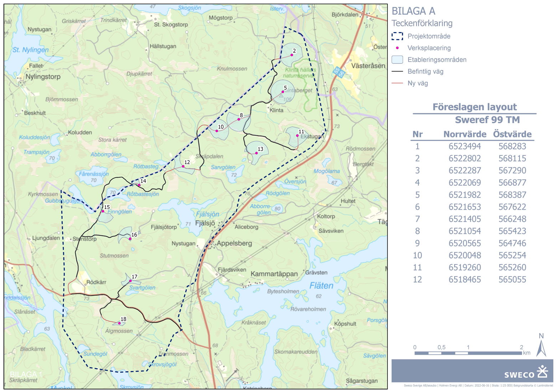
Task: Click the Nr column header
Action: pyautogui.click(x=417, y=134)
